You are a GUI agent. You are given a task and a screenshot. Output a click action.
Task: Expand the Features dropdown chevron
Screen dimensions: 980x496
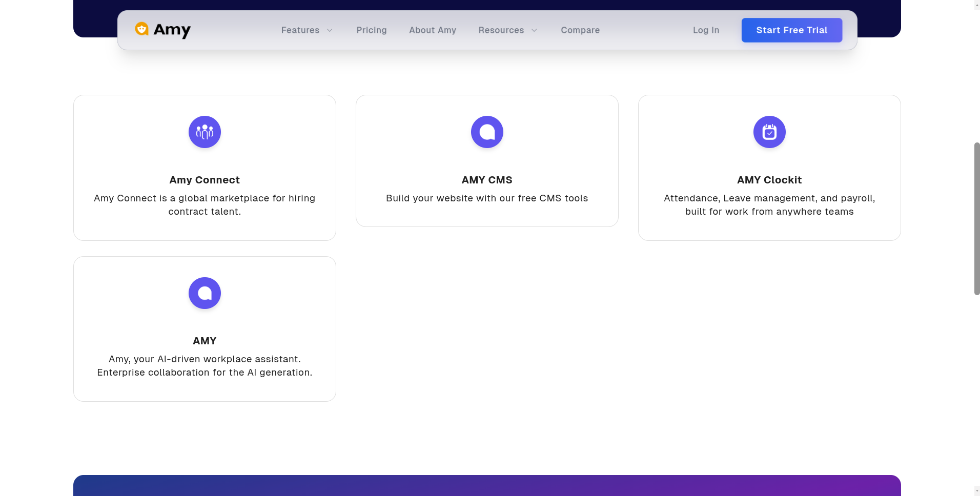[x=330, y=30]
